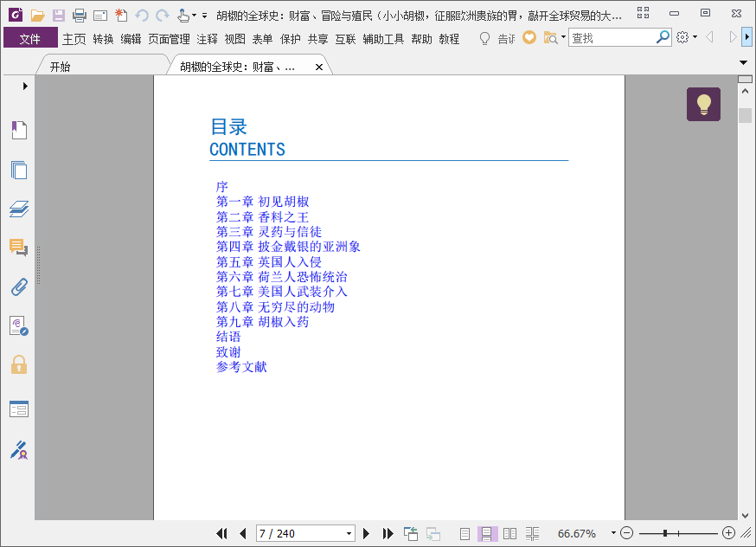Go to the next page
The height and width of the screenshot is (547, 756).
click(366, 533)
